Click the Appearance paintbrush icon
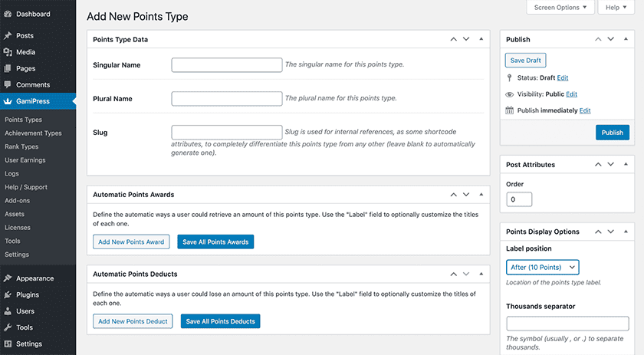The width and height of the screenshot is (644, 355). coord(8,278)
